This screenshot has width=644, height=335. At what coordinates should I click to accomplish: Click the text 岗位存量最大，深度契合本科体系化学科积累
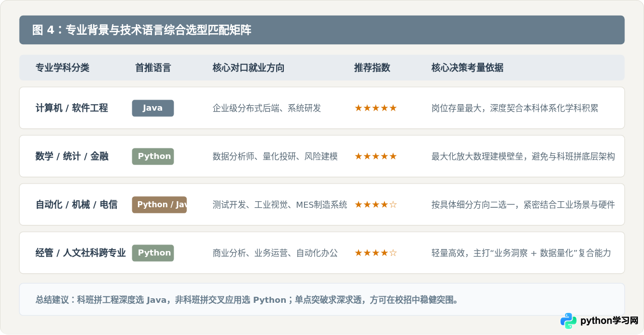(x=515, y=108)
